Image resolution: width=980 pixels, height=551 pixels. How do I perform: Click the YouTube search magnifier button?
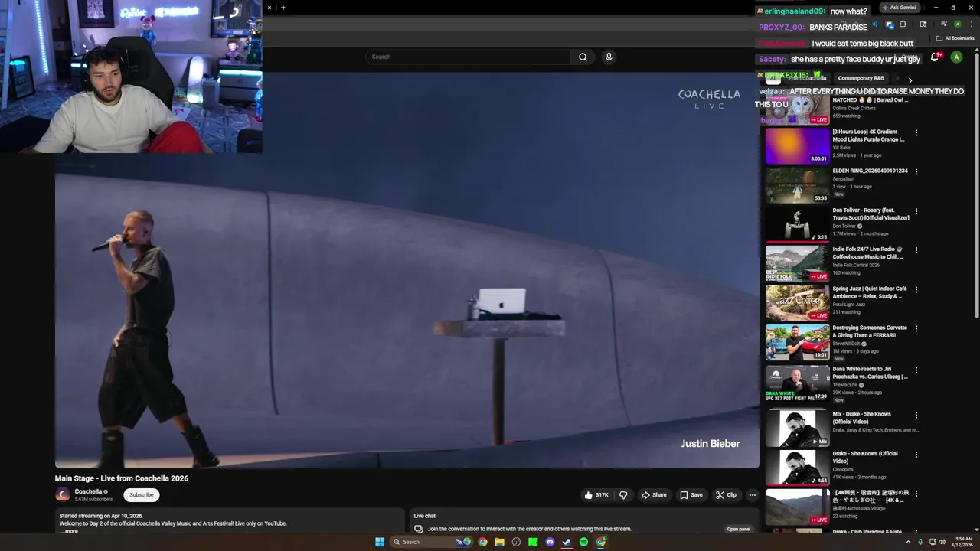pos(583,57)
